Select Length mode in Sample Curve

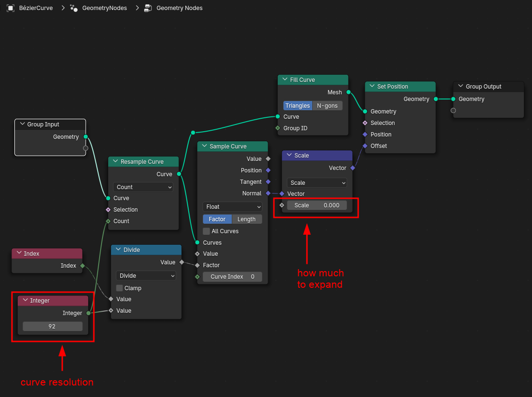(247, 219)
